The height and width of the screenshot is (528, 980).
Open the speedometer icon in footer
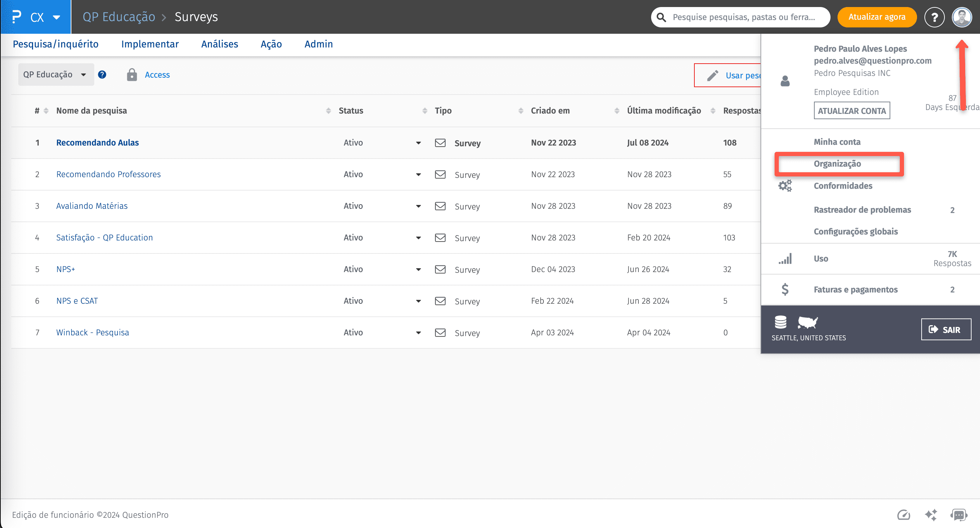[x=903, y=515]
